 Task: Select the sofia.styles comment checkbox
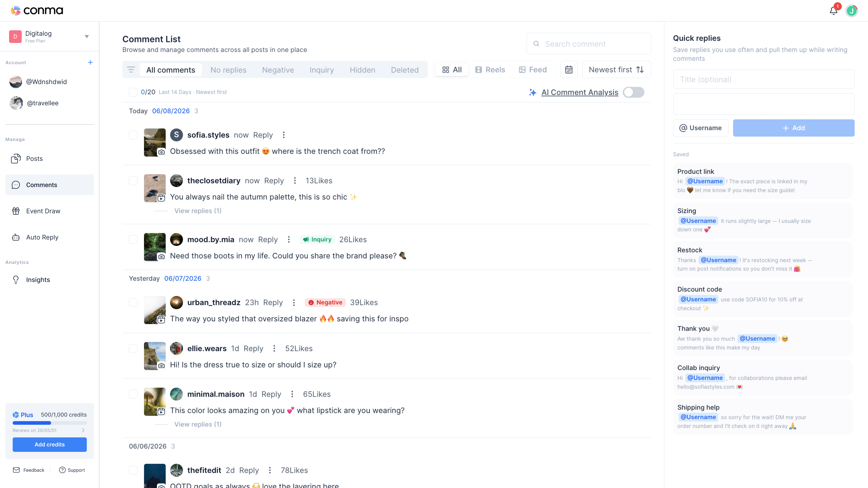[133, 135]
